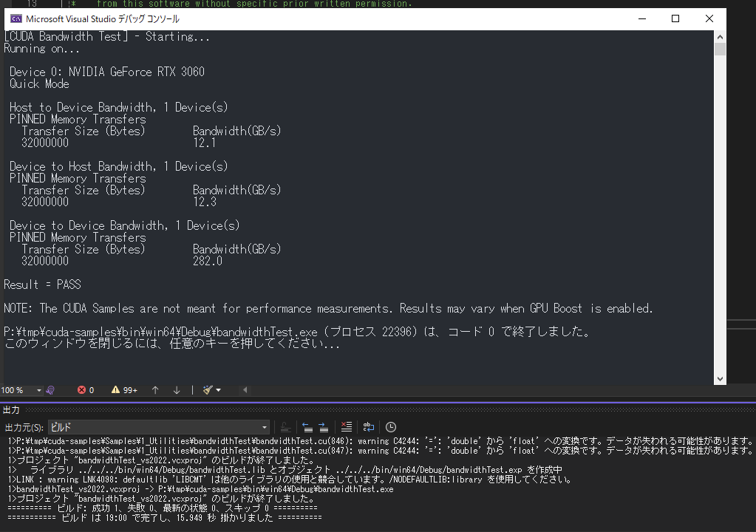Image resolution: width=756 pixels, height=532 pixels.
Task: Click the console scrollbar up arrow
Action: pos(720,37)
